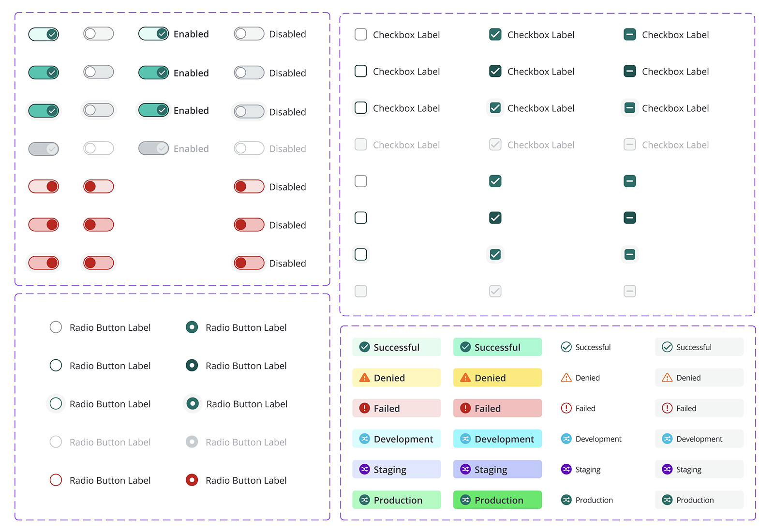Click the icon on Development label without background
Screen dimensions: 774x532
click(x=566, y=439)
